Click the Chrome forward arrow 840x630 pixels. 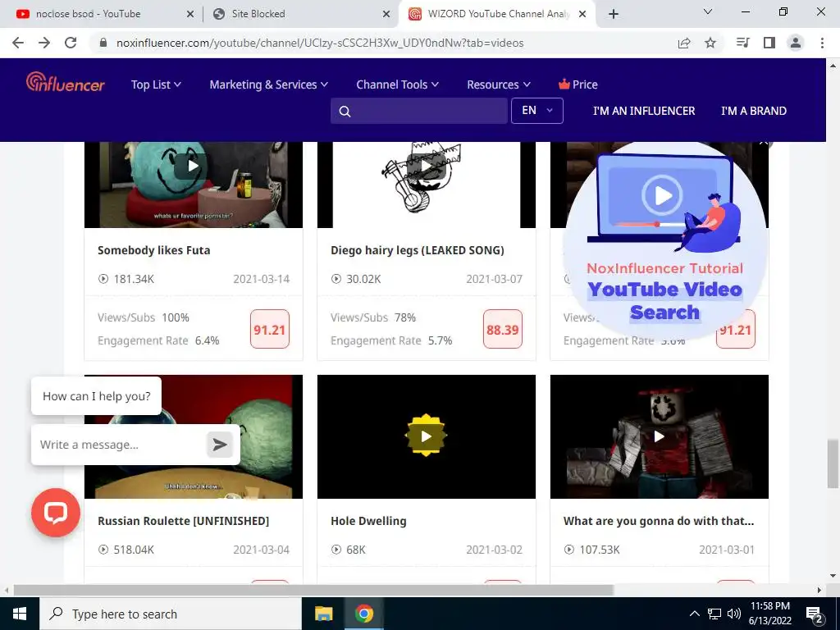(44, 43)
